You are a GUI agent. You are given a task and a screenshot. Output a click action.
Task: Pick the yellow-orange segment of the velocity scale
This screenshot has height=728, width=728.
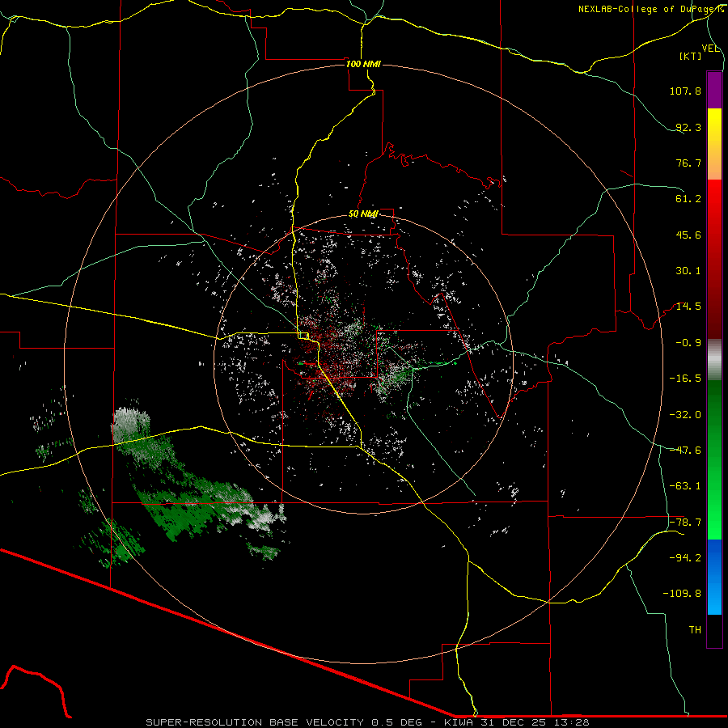coord(714,144)
